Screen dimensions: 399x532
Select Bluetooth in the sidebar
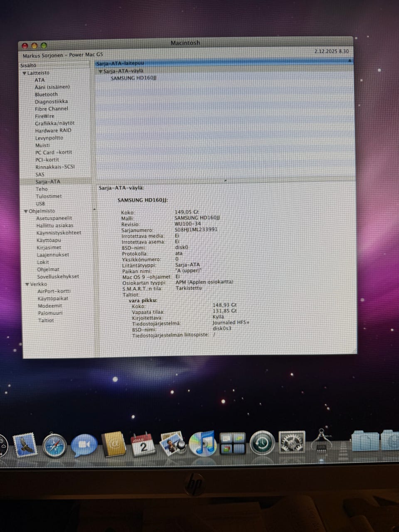click(46, 95)
